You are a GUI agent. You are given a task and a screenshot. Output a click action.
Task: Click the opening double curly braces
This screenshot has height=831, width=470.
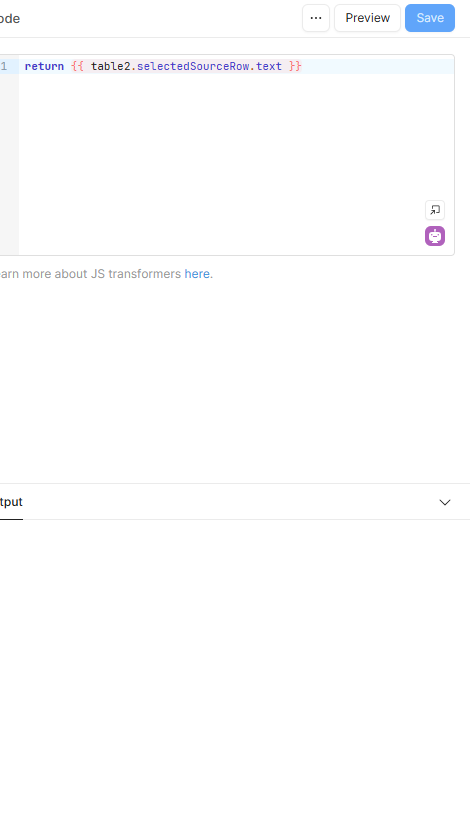77,66
